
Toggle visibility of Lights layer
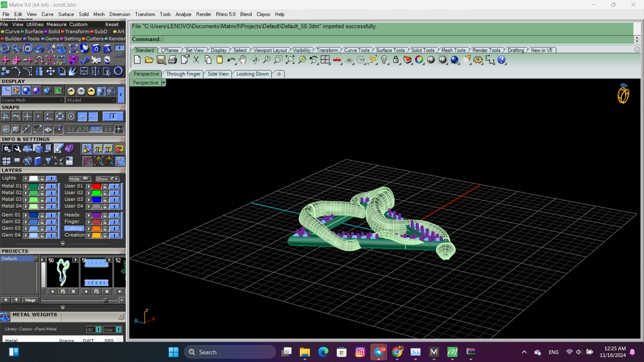pyautogui.click(x=51, y=178)
